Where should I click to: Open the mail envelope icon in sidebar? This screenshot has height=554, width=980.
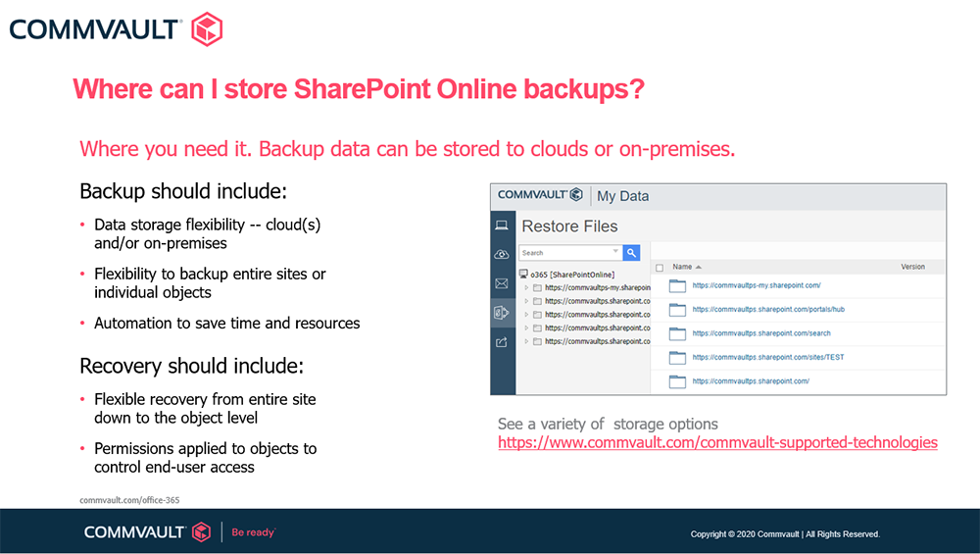[x=502, y=283]
